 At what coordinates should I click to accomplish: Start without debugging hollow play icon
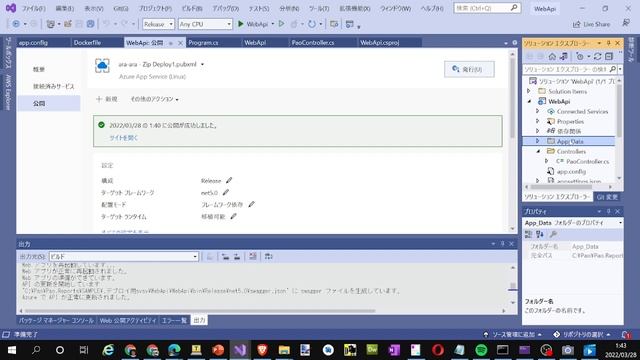tap(281, 24)
